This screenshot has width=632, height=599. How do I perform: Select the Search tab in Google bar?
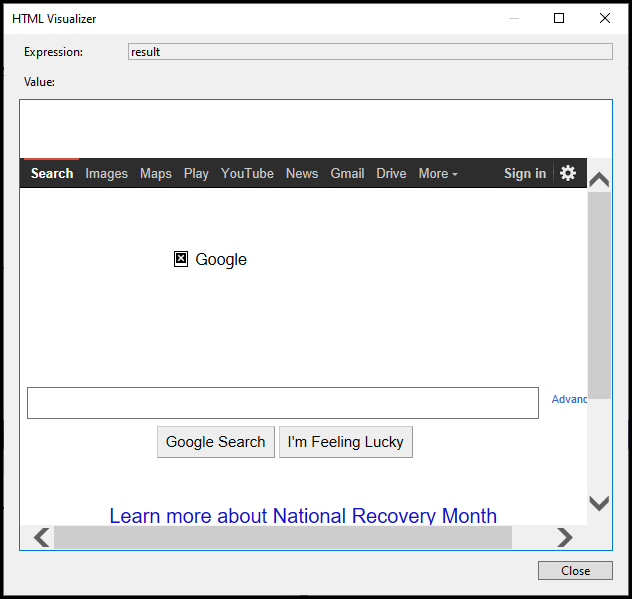(52, 173)
